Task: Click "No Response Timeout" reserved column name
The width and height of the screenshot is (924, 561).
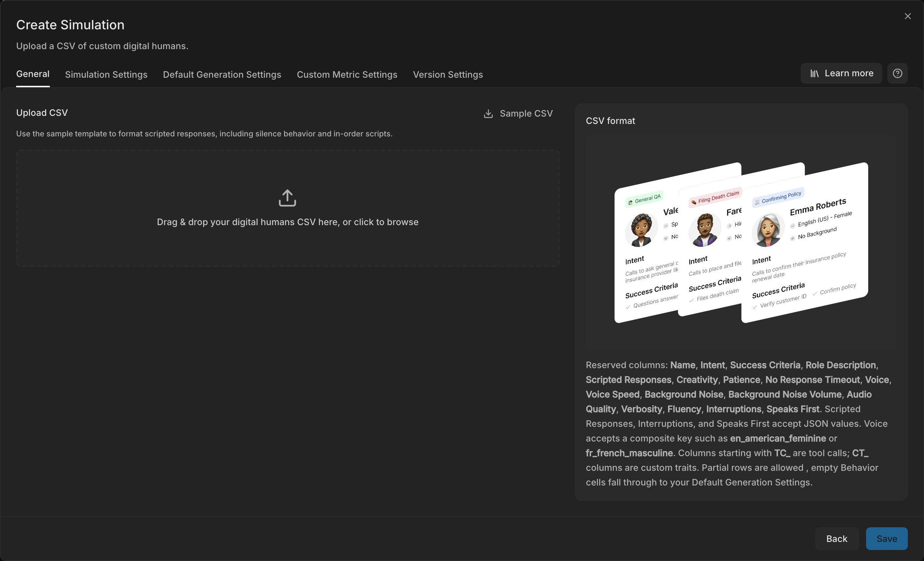Action: pyautogui.click(x=812, y=380)
